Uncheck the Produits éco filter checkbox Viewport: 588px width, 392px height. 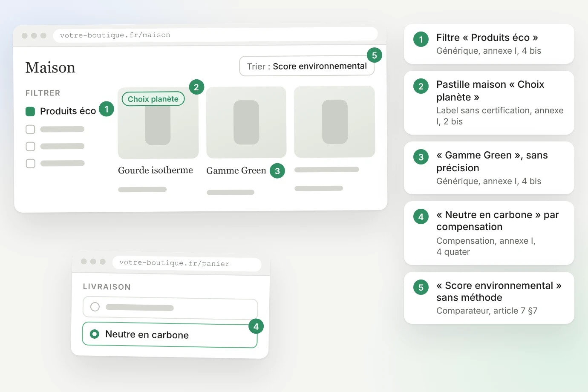pos(30,112)
